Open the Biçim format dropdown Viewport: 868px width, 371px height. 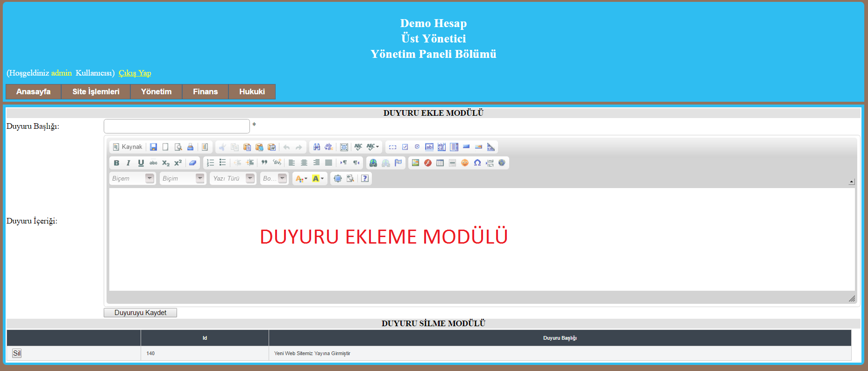[x=183, y=178]
